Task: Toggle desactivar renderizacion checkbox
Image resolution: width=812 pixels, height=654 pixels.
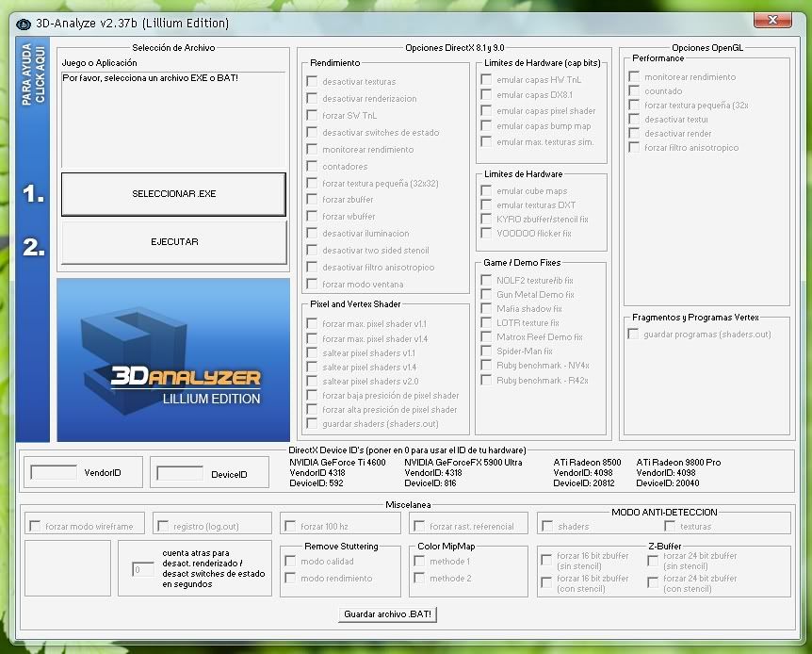Action: 312,98
